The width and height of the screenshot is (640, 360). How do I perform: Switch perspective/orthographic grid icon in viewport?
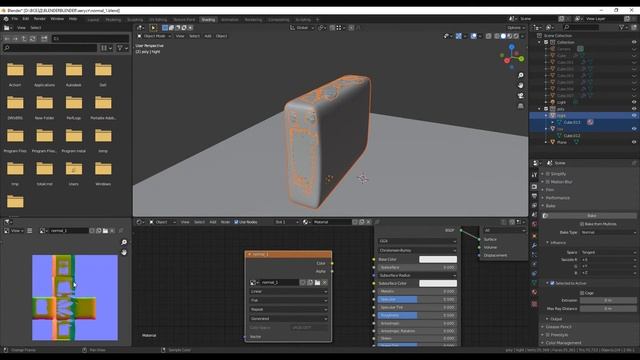[520, 106]
